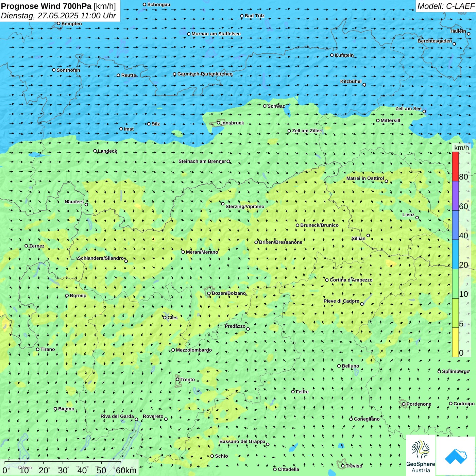The image size is (476, 476).
Task: Click the Garmisch-Partenkirchen marker
Action: [x=175, y=74]
